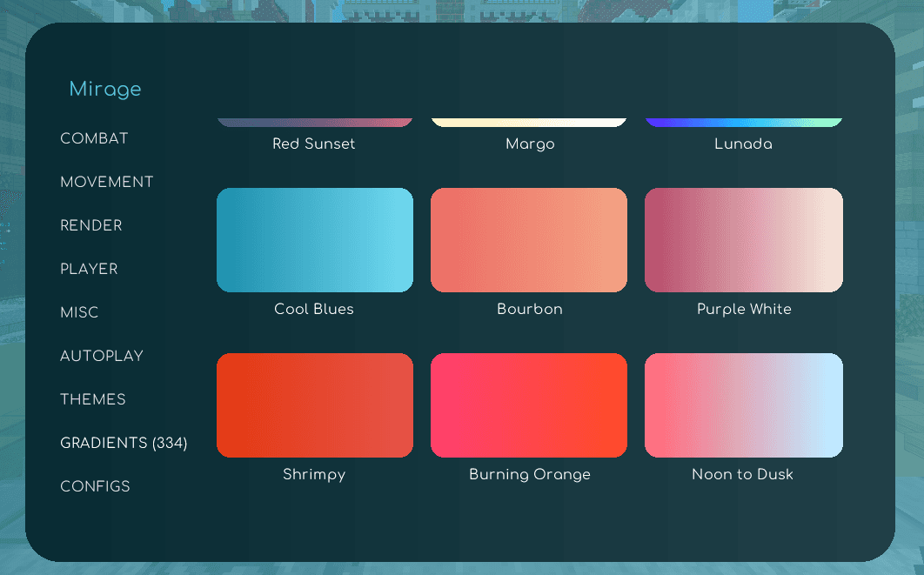Open GRADIENTS (334) list
The width and height of the screenshot is (924, 575).
123,443
